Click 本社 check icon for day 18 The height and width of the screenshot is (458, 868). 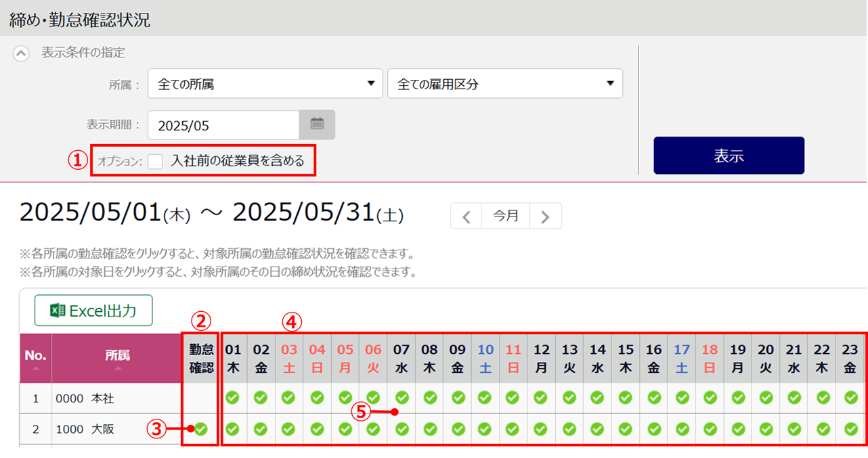point(710,398)
